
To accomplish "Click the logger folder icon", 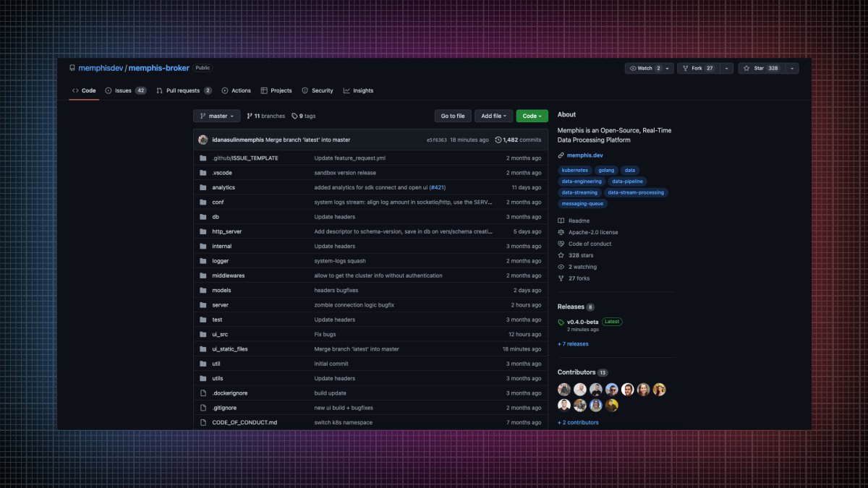I will click(203, 261).
